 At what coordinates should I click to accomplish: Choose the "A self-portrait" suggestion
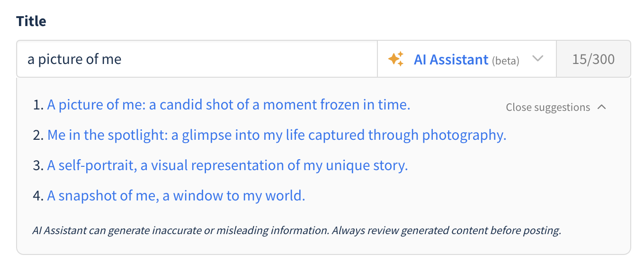(x=227, y=165)
